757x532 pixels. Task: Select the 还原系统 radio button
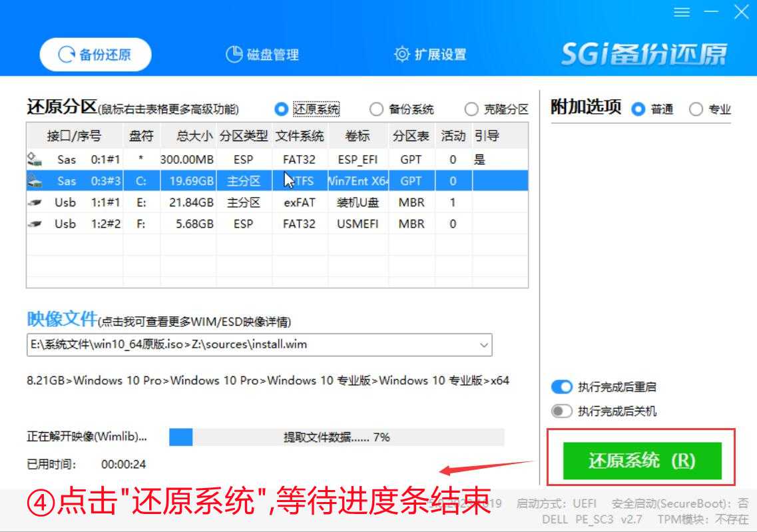[282, 109]
